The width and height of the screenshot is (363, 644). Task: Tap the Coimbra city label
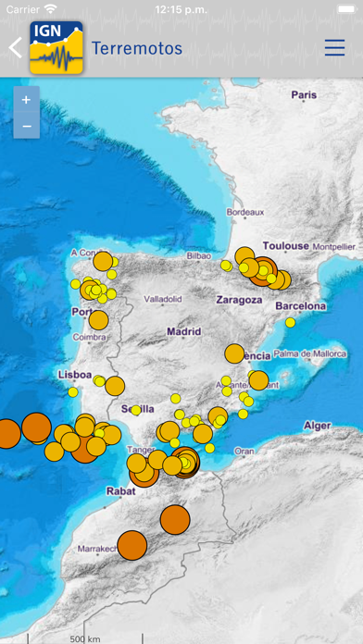[89, 337]
